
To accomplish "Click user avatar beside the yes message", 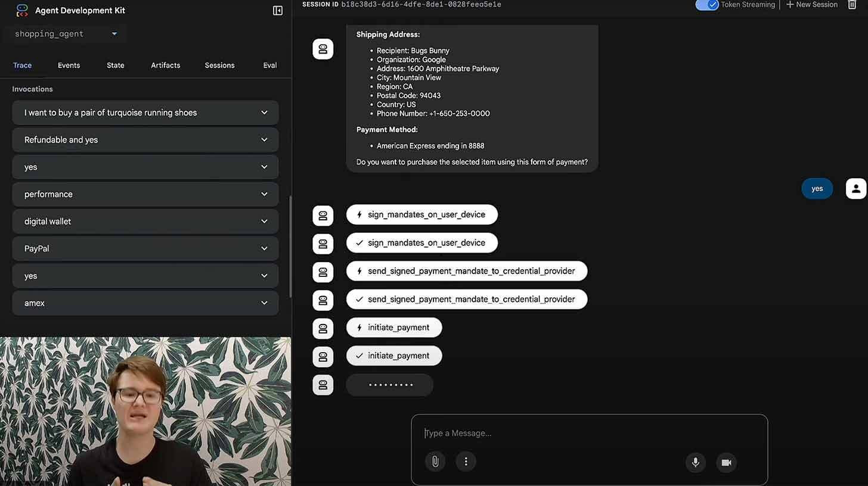I will coord(856,188).
